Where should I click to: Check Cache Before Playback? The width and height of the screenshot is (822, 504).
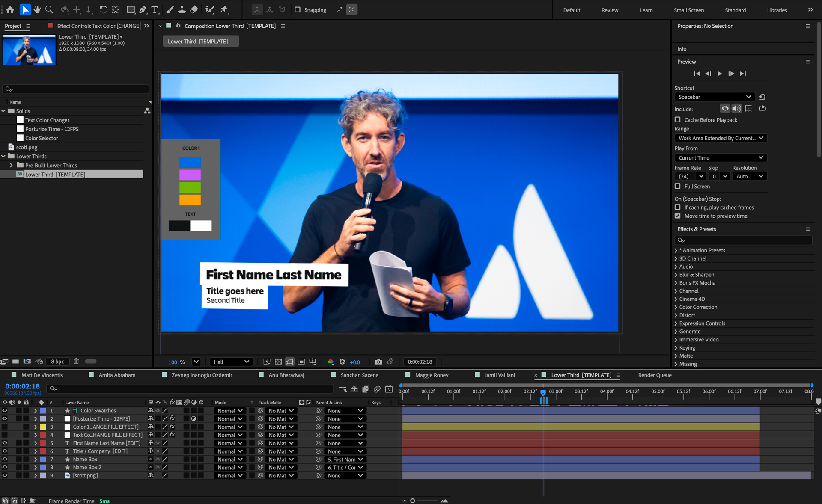click(x=677, y=120)
